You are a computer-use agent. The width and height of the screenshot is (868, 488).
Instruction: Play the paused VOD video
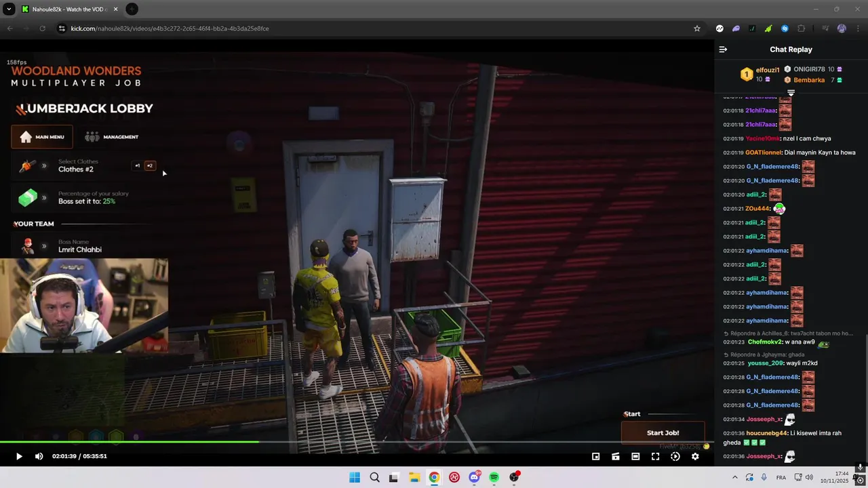(19, 456)
